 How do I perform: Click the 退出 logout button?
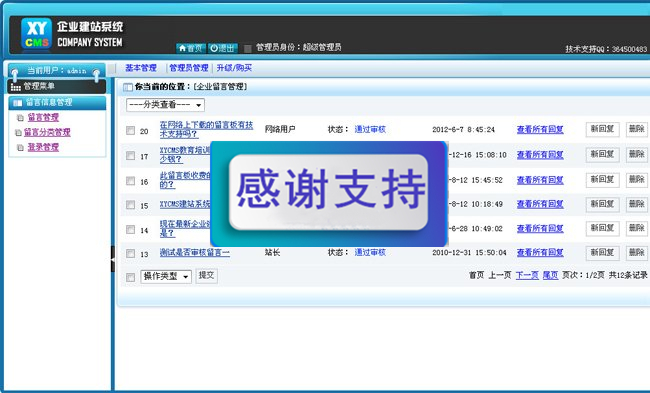tap(223, 48)
